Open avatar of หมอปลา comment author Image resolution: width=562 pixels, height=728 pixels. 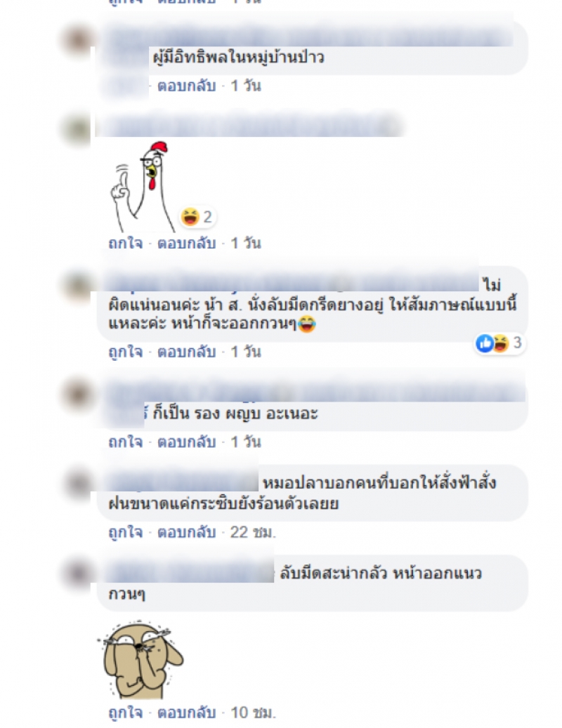point(78,483)
